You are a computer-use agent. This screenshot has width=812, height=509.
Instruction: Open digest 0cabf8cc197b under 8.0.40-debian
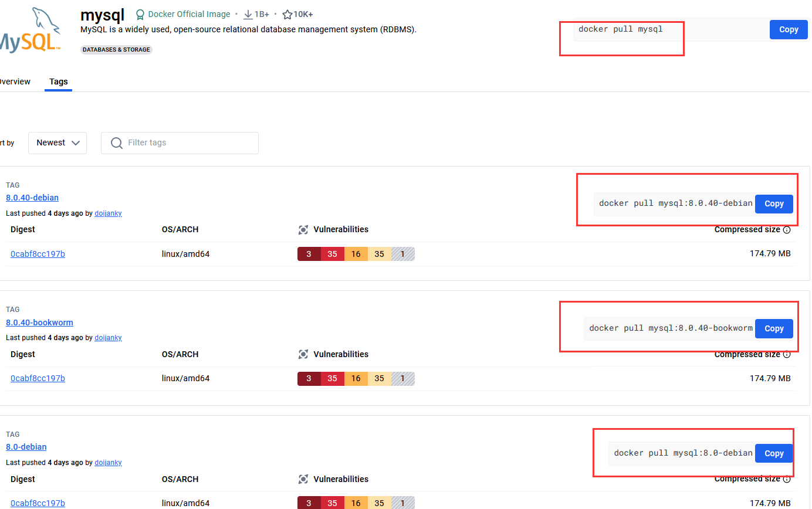(38, 254)
